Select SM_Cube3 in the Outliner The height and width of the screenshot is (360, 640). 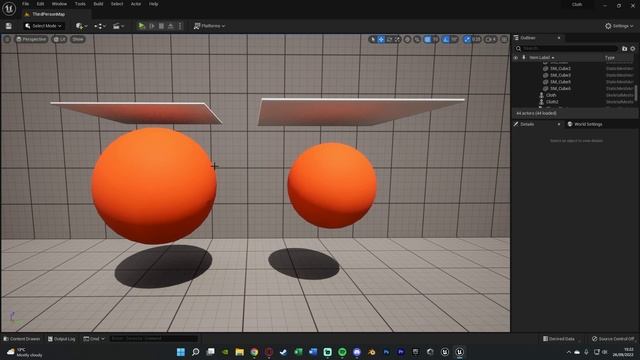pyautogui.click(x=560, y=75)
